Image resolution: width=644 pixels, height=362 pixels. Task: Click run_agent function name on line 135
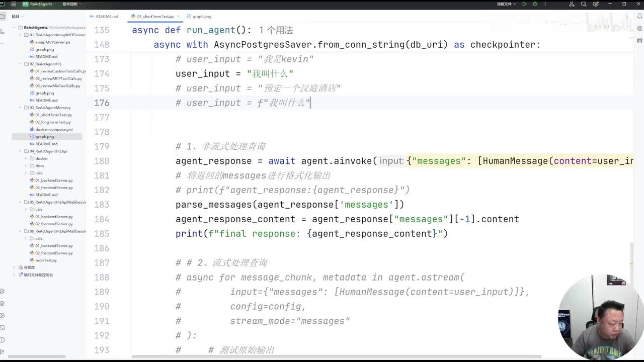click(211, 30)
